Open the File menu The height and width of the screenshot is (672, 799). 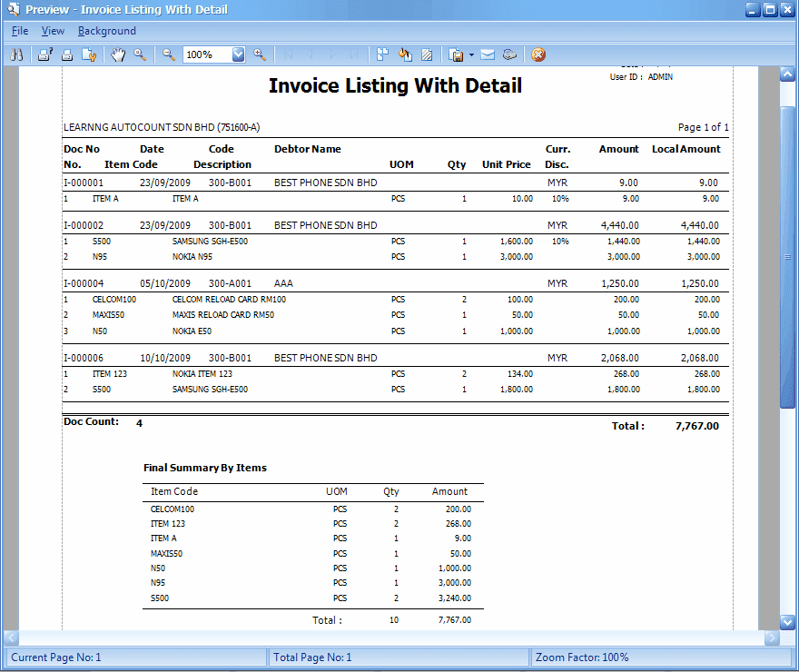[20, 31]
